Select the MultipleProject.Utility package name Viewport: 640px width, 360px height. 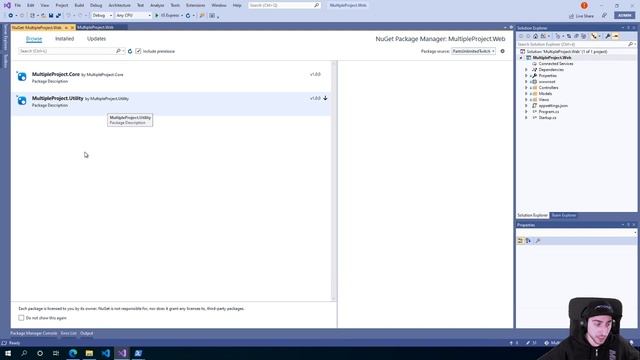[58, 98]
